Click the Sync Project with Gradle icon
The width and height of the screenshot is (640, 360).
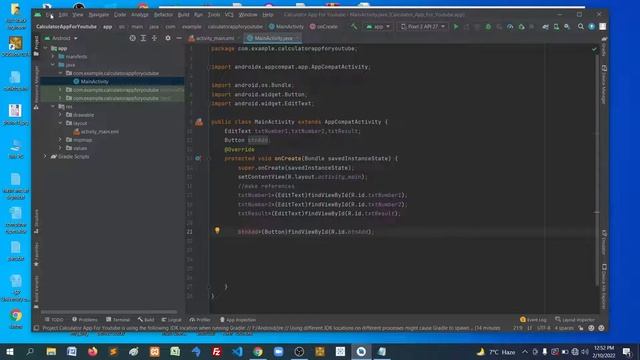[x=545, y=27]
